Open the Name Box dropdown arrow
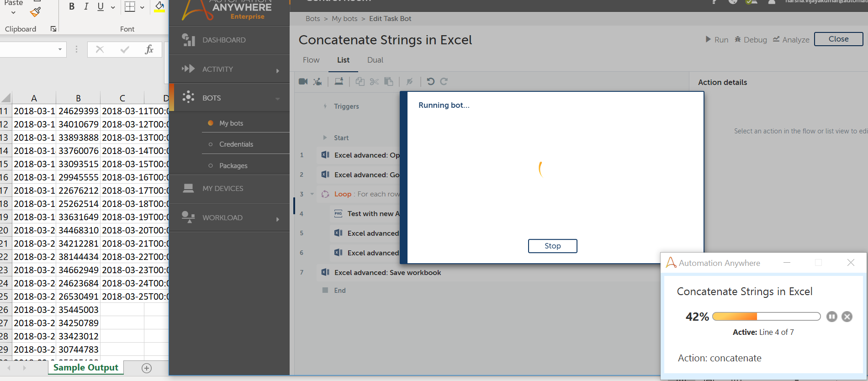 point(60,49)
